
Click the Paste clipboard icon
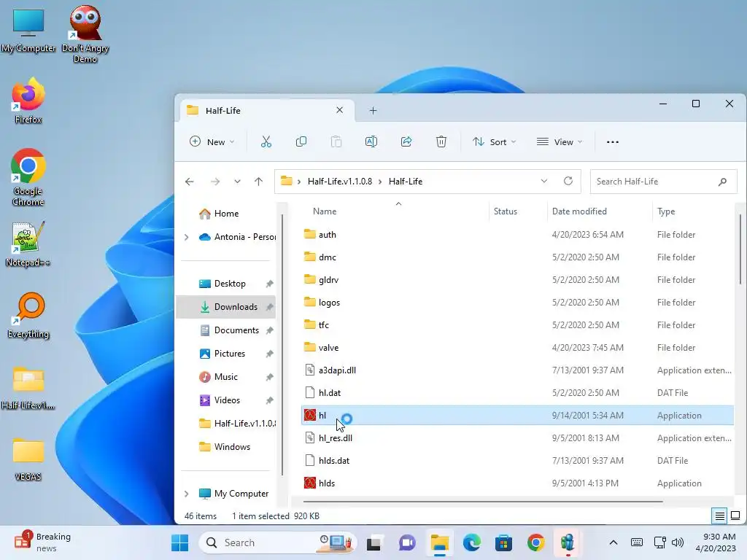click(x=336, y=142)
